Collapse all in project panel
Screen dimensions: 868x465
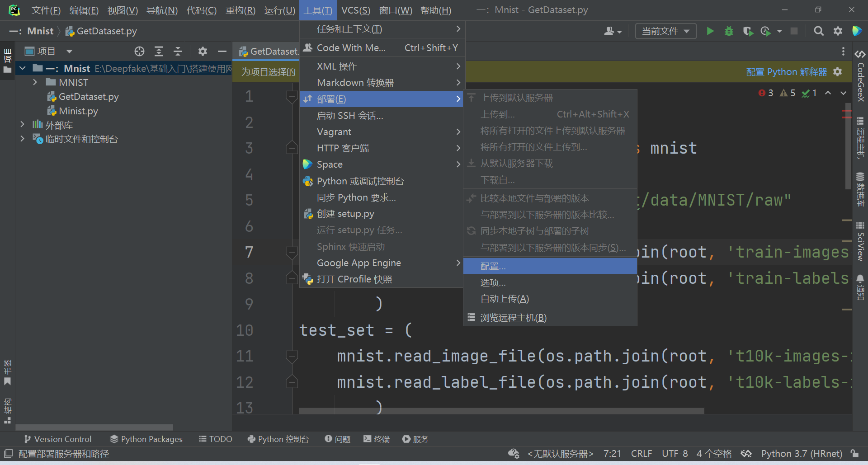[178, 51]
